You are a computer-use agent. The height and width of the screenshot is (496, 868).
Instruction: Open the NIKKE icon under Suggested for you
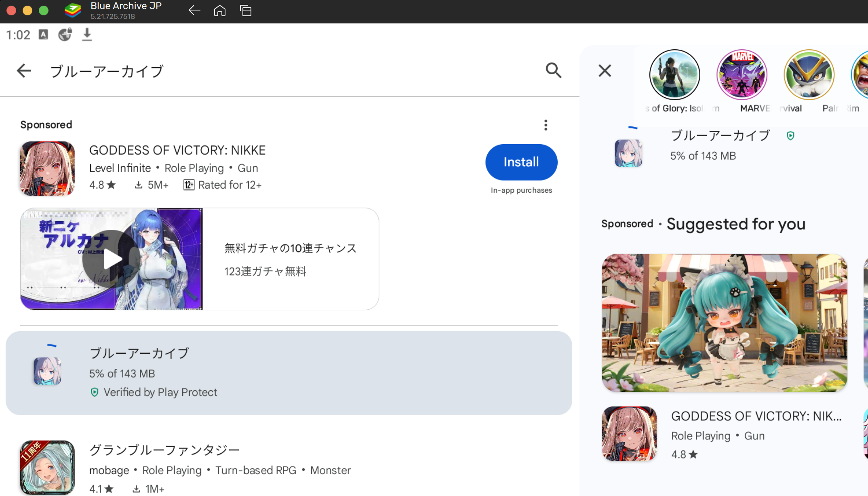pyautogui.click(x=629, y=434)
